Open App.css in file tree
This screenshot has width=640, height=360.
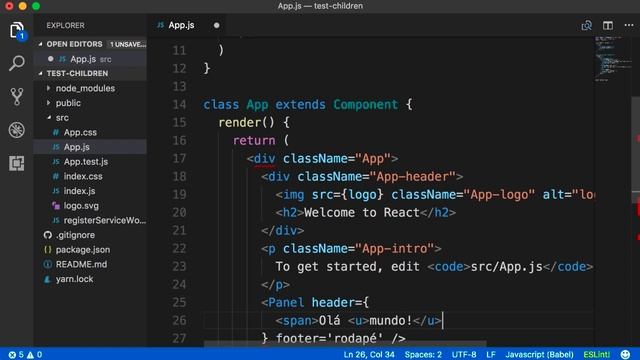point(80,132)
